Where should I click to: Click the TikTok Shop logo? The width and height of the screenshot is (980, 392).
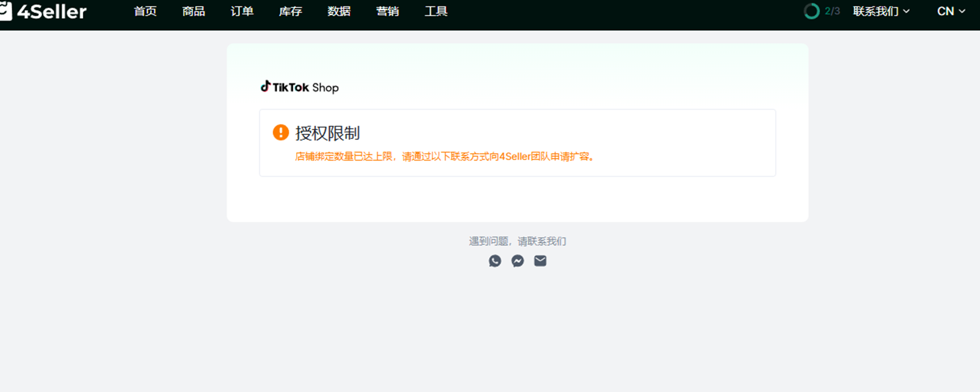(299, 87)
